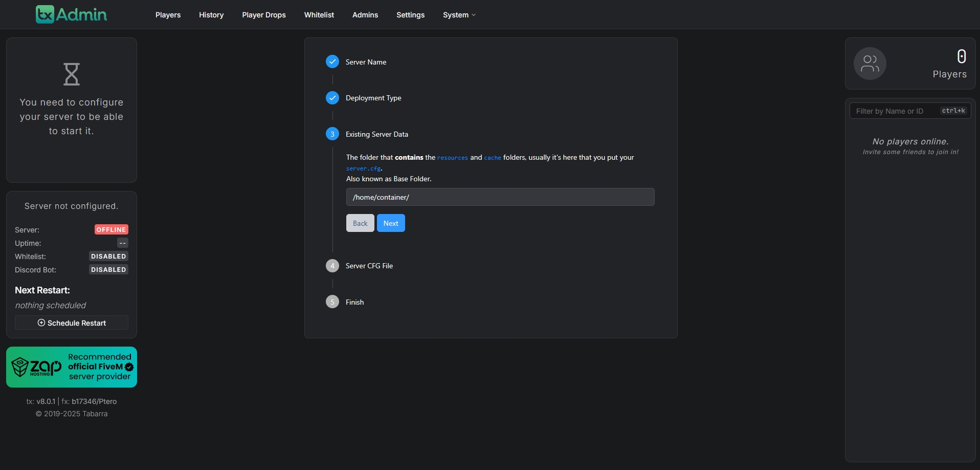
Task: Open Player Drops page
Action: [264, 15]
